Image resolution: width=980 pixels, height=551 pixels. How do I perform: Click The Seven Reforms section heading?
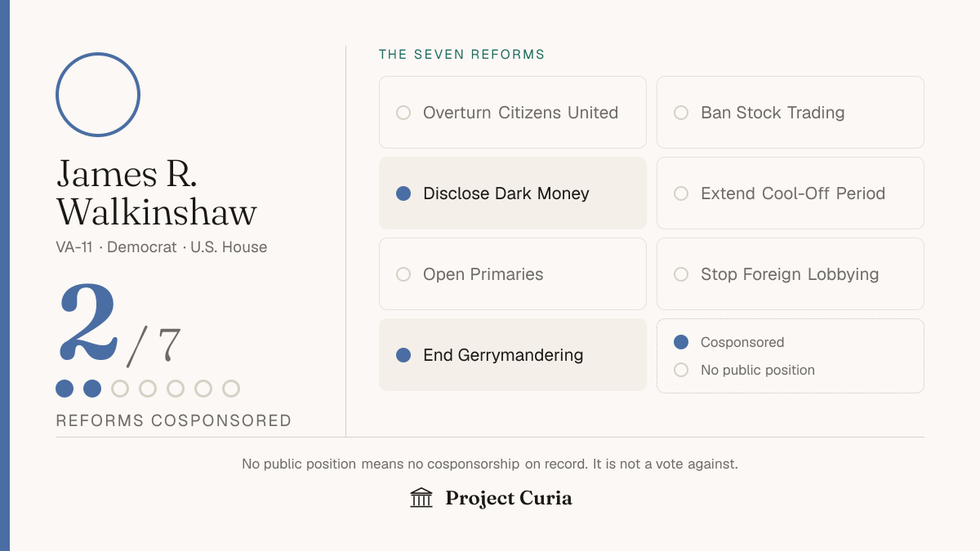point(461,55)
